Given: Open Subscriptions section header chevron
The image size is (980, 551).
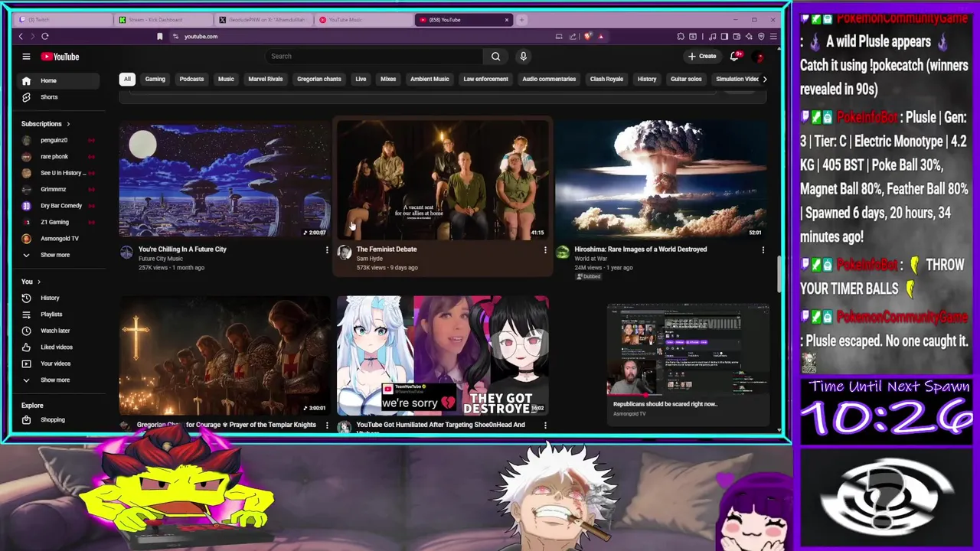Looking at the screenshot, I should coord(68,124).
